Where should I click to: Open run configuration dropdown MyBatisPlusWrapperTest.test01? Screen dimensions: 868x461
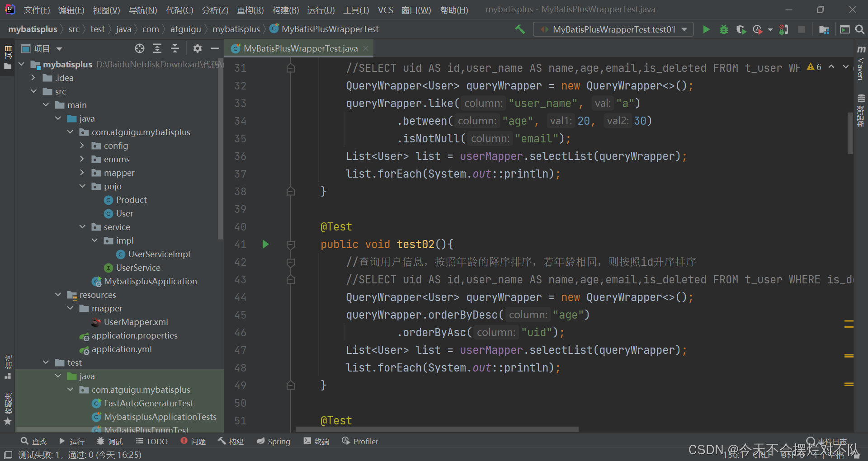[x=613, y=29]
